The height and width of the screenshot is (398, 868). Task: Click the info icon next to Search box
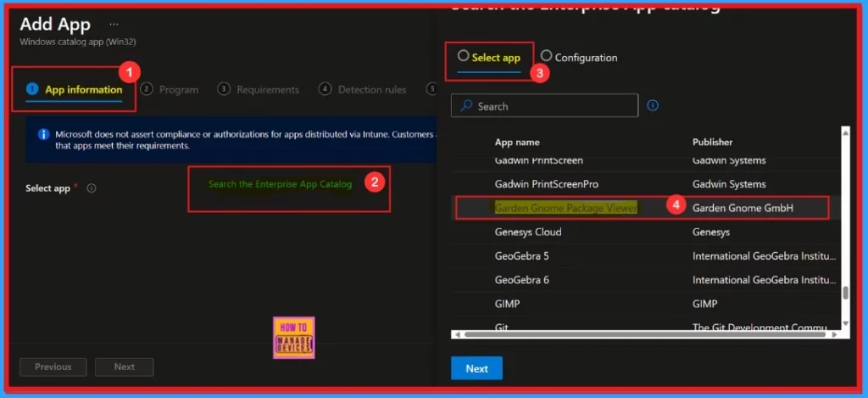pos(653,105)
